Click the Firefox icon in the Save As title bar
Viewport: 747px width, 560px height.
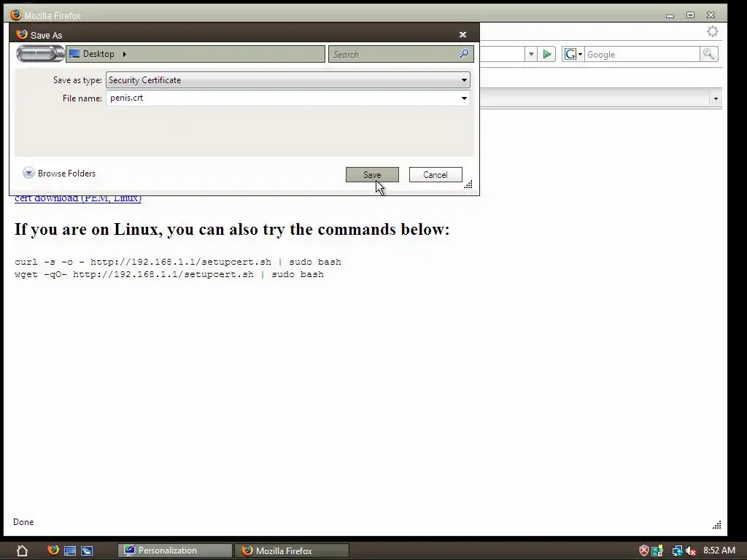tap(21, 34)
